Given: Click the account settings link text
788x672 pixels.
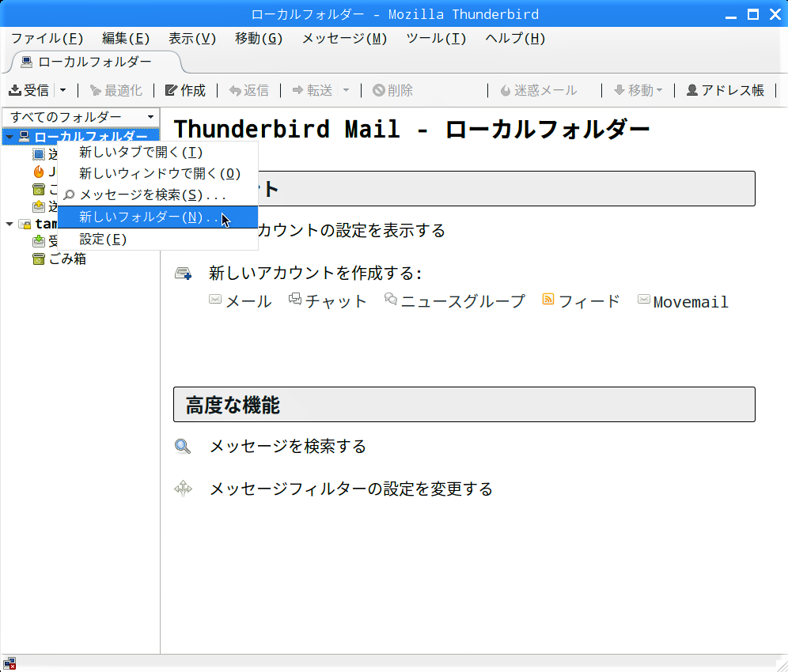Looking at the screenshot, I should tap(351, 231).
